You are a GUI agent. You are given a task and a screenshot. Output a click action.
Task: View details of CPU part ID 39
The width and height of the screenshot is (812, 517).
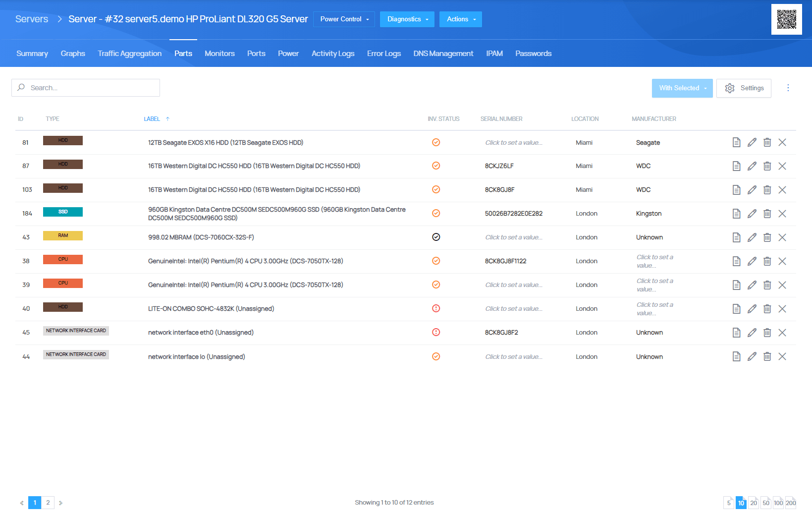(737, 285)
